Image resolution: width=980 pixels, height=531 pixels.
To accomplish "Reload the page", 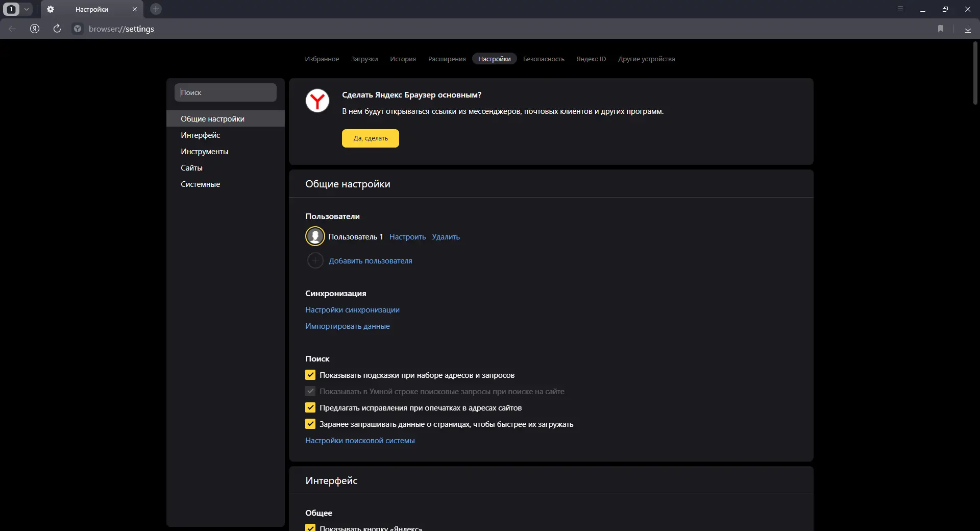I will pyautogui.click(x=57, y=29).
